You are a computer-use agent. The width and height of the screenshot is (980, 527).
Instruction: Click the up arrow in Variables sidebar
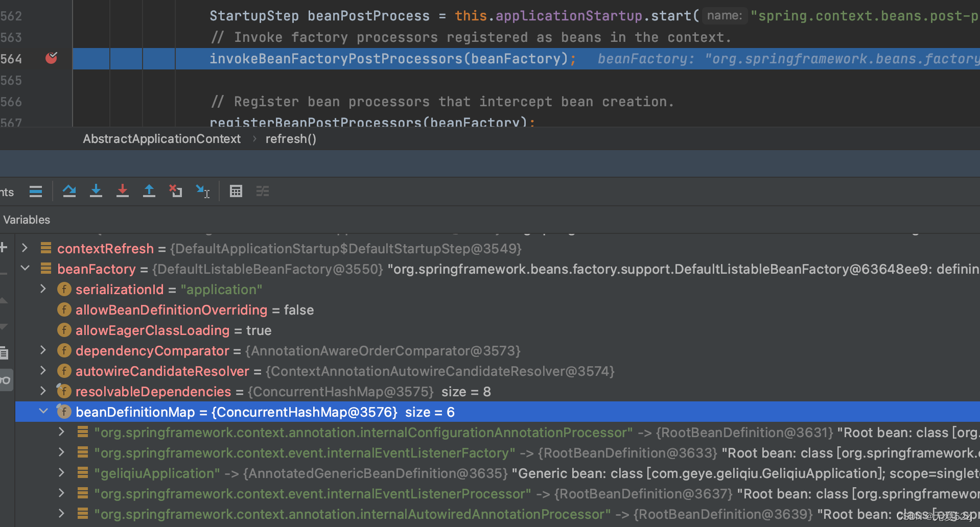click(4, 300)
